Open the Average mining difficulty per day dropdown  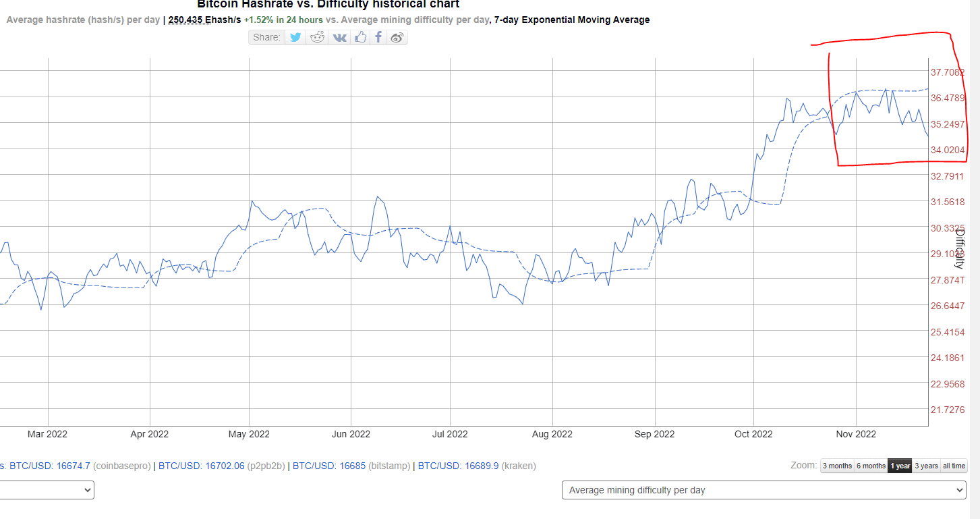pyautogui.click(x=763, y=490)
